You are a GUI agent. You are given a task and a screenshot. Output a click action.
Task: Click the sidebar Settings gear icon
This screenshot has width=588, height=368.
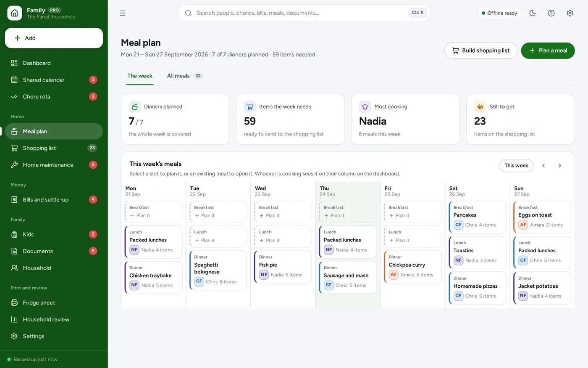tap(14, 336)
